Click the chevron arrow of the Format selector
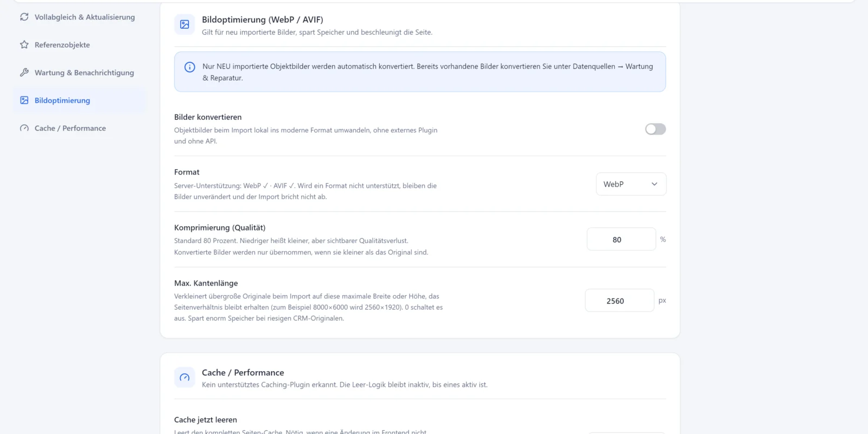This screenshot has height=434, width=868. coord(654,184)
